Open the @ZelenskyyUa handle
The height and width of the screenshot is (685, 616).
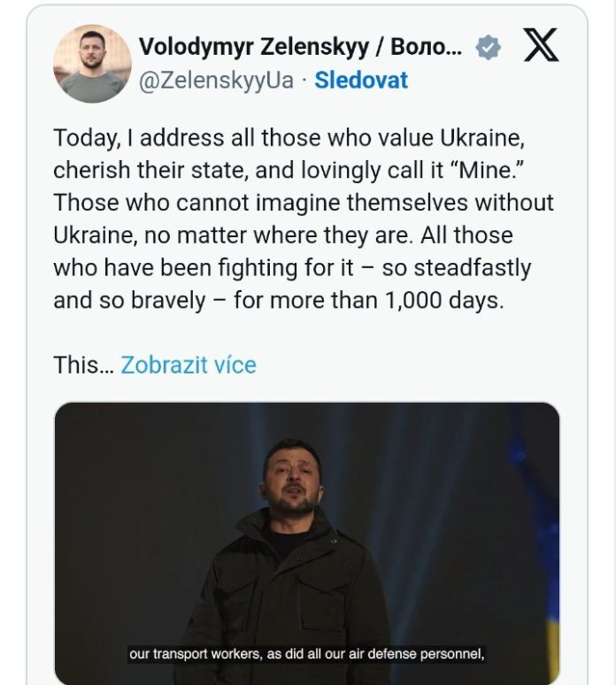pos(215,81)
